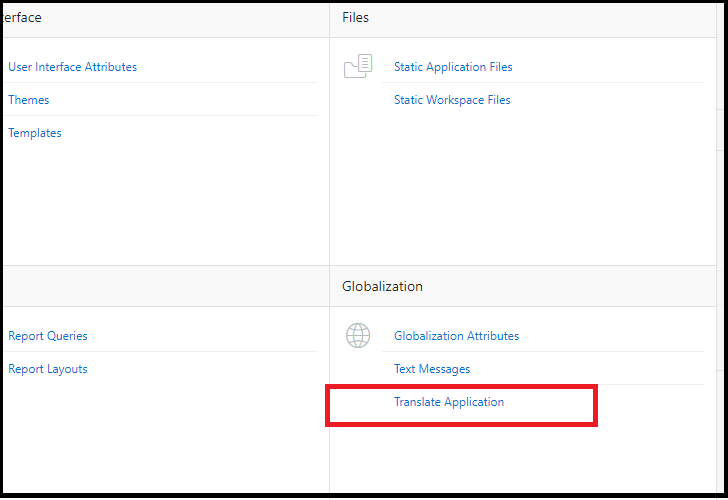Click the blank header bar above Report Queries
728x500 pixels.
coord(160,286)
